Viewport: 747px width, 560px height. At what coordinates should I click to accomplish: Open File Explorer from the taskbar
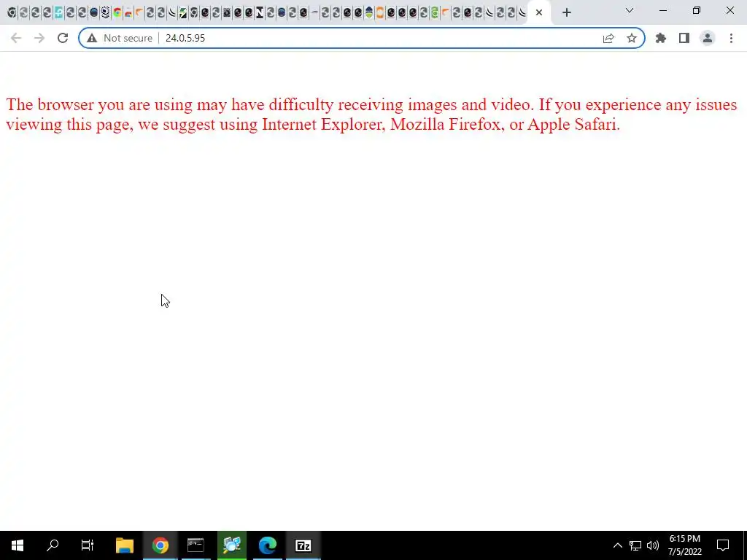(124, 545)
